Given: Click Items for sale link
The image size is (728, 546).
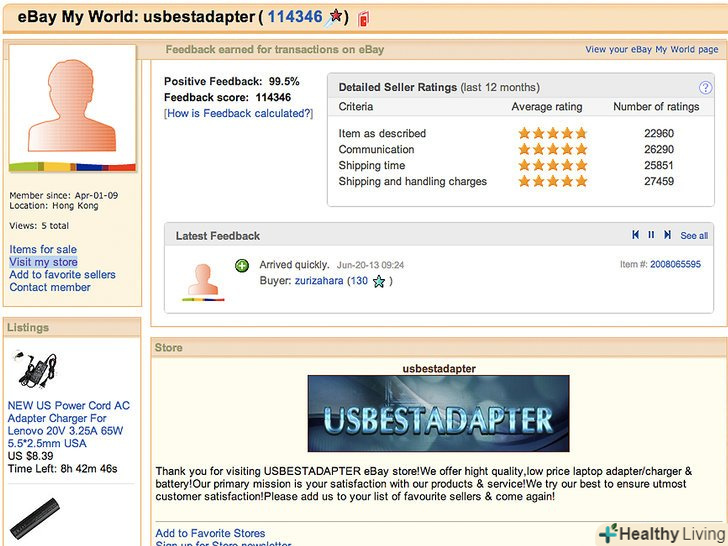Looking at the screenshot, I should (x=43, y=249).
